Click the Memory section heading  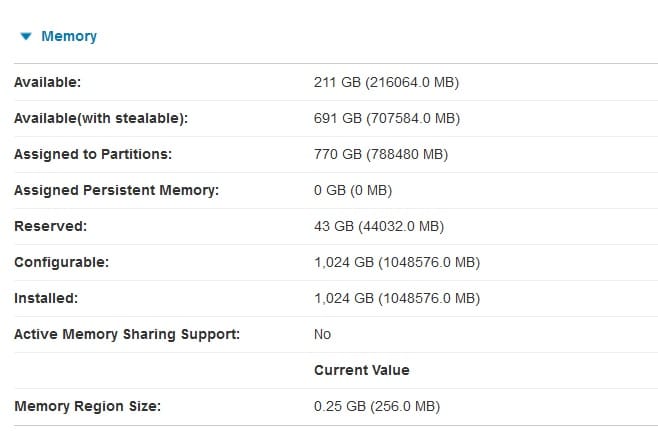(69, 36)
